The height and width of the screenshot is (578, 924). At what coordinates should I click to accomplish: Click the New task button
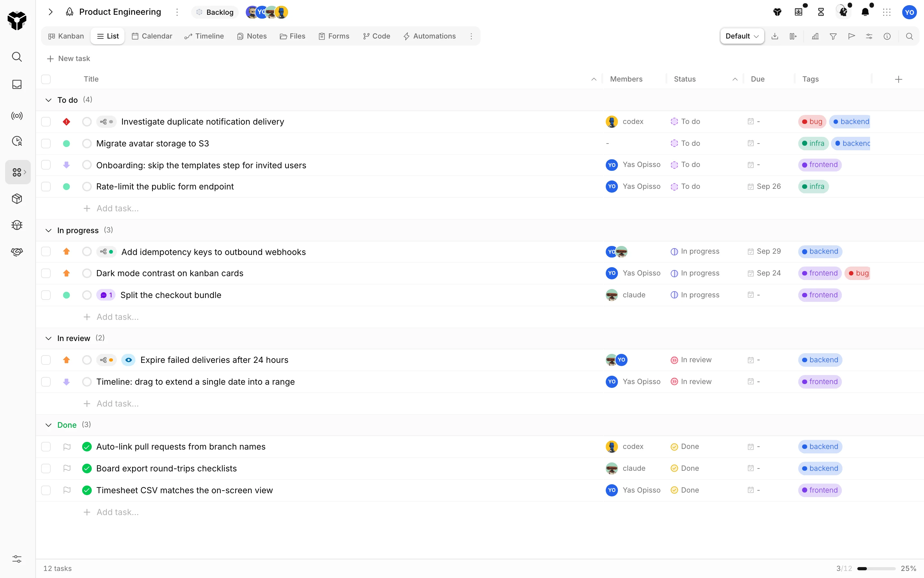(68, 58)
